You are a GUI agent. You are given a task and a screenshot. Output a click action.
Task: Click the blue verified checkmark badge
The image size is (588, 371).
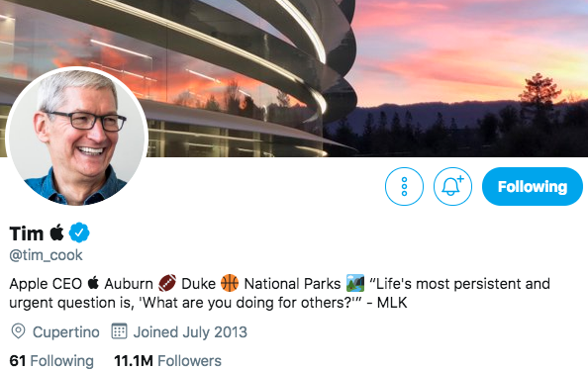[79, 232]
